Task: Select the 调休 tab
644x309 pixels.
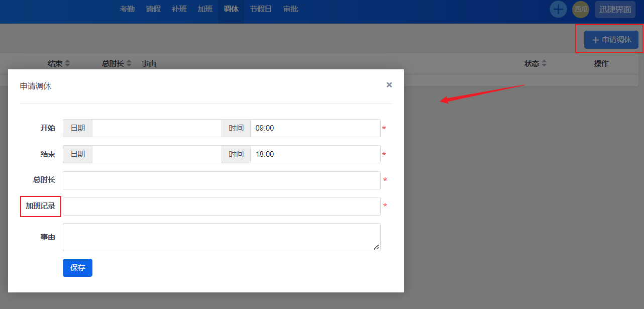Action: pos(231,9)
